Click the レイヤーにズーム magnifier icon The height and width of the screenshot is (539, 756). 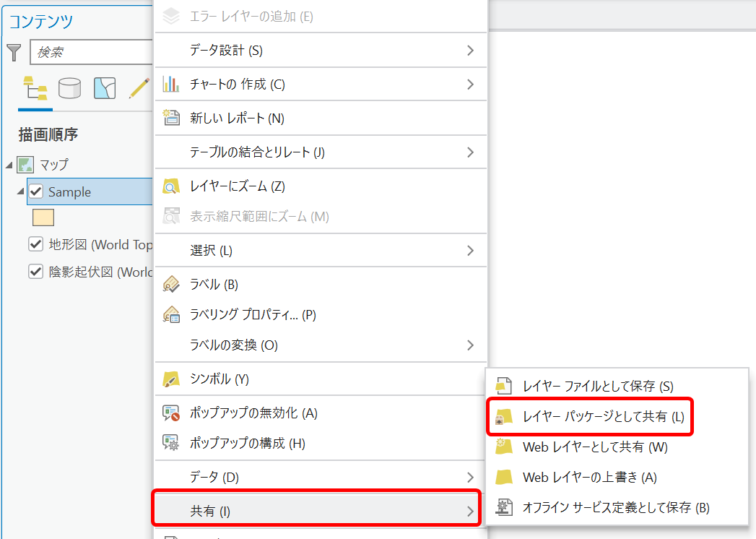(x=171, y=186)
